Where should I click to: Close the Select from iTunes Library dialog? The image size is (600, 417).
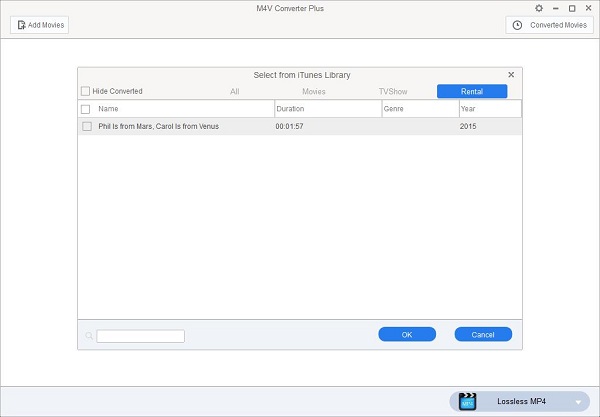click(511, 75)
